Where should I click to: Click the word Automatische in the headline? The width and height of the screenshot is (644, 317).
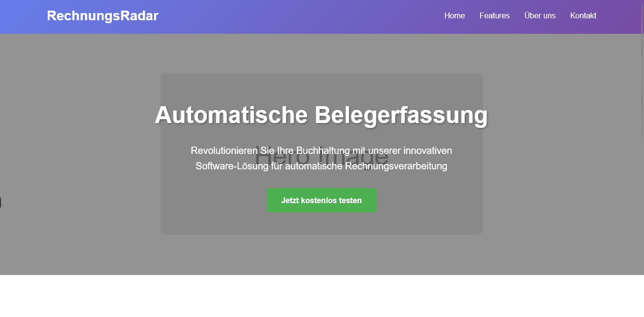pyautogui.click(x=231, y=115)
